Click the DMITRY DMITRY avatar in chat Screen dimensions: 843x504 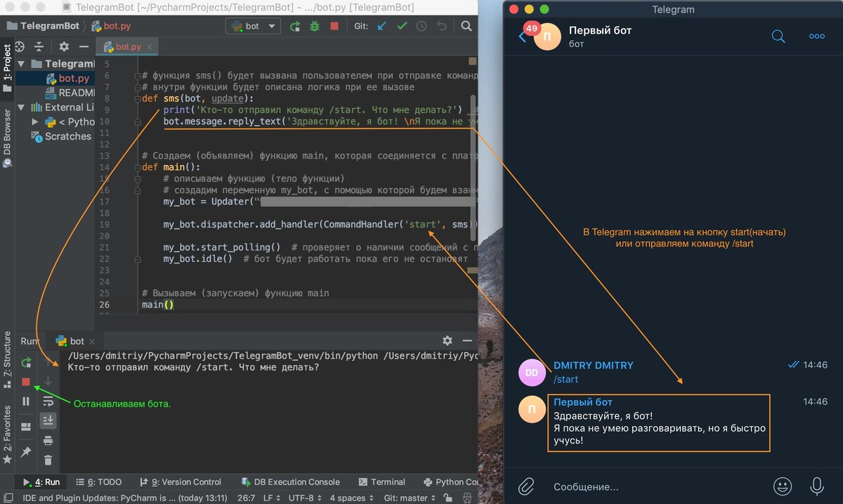click(532, 373)
